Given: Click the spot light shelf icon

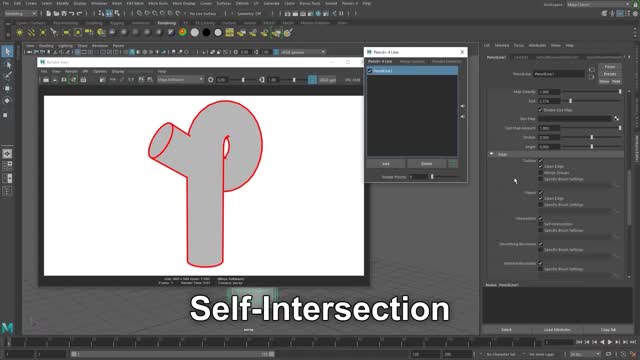Looking at the screenshot, I should [x=54, y=32].
